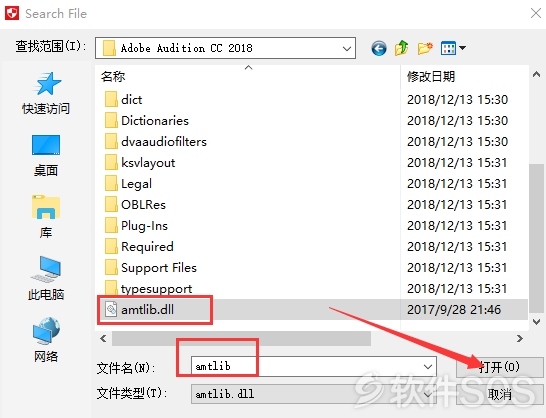546x418 pixels.
Task: Select the amtlib.dll file
Action: point(147,310)
